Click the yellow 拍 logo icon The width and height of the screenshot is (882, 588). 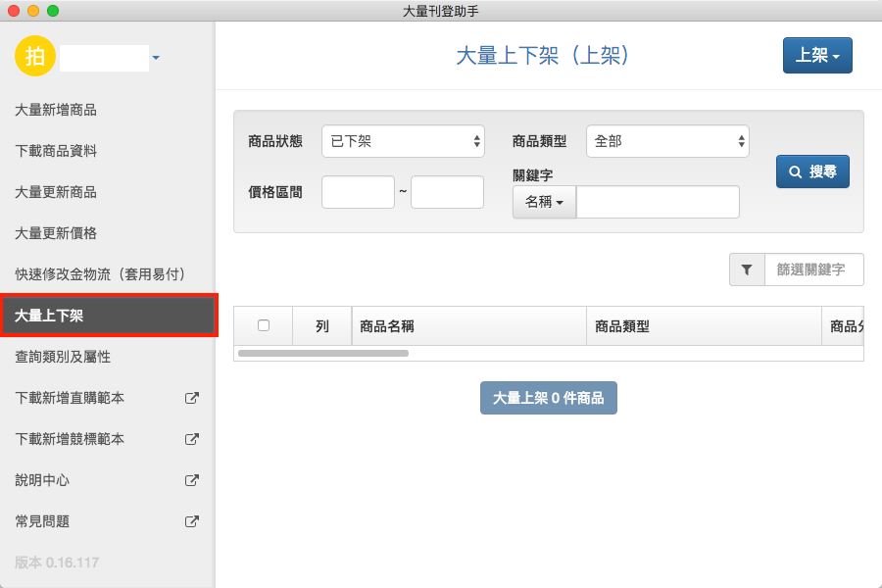point(34,56)
